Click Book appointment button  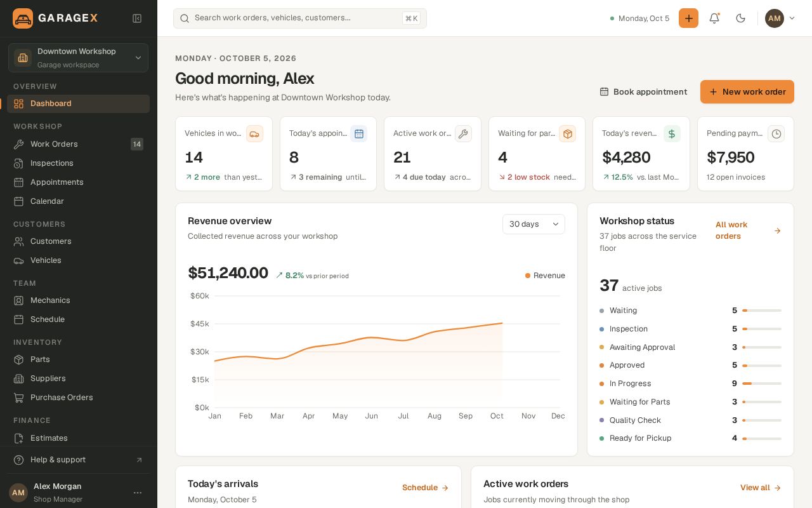click(643, 92)
